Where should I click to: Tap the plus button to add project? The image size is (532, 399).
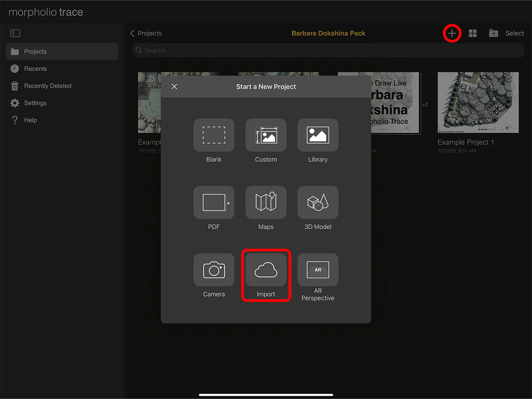[452, 33]
